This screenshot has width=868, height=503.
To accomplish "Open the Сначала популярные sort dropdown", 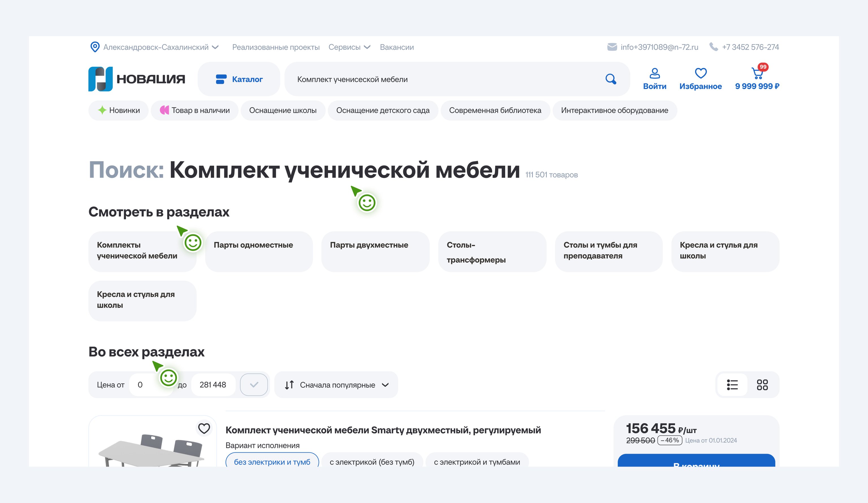I will (337, 385).
